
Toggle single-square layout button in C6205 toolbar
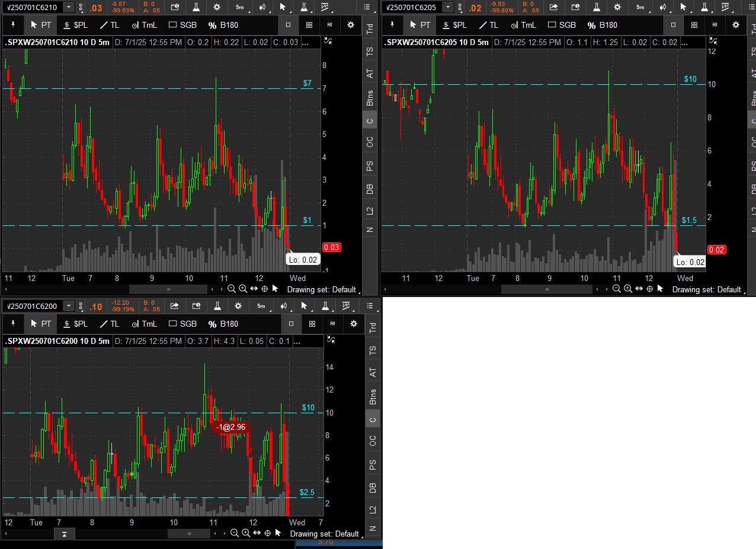(x=673, y=25)
